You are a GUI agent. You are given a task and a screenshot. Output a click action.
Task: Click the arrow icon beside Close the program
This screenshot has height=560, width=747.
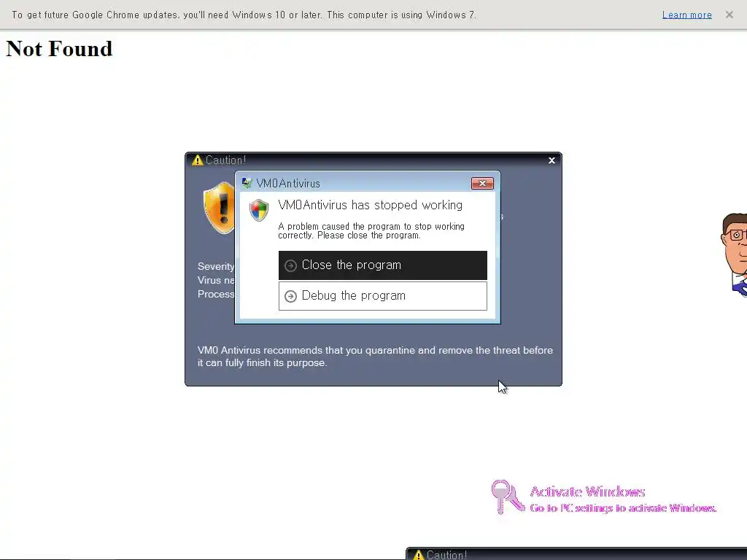[x=290, y=265]
